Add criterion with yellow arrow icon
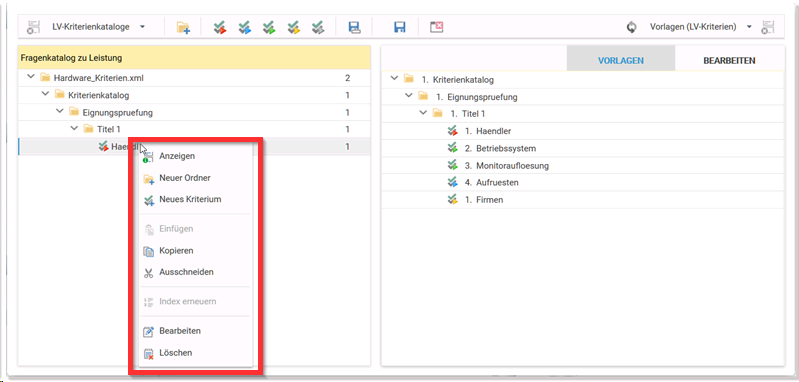The width and height of the screenshot is (799, 382). tap(294, 28)
